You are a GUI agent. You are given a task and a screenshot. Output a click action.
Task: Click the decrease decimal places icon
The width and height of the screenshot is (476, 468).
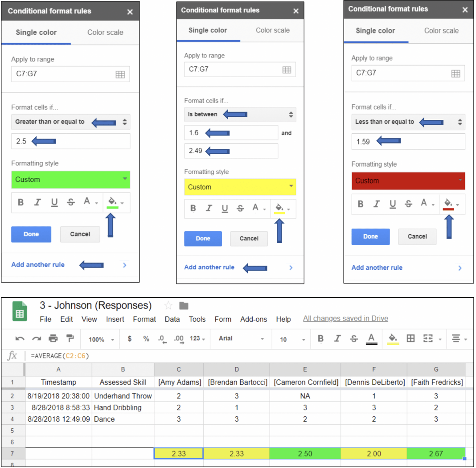coord(161,339)
